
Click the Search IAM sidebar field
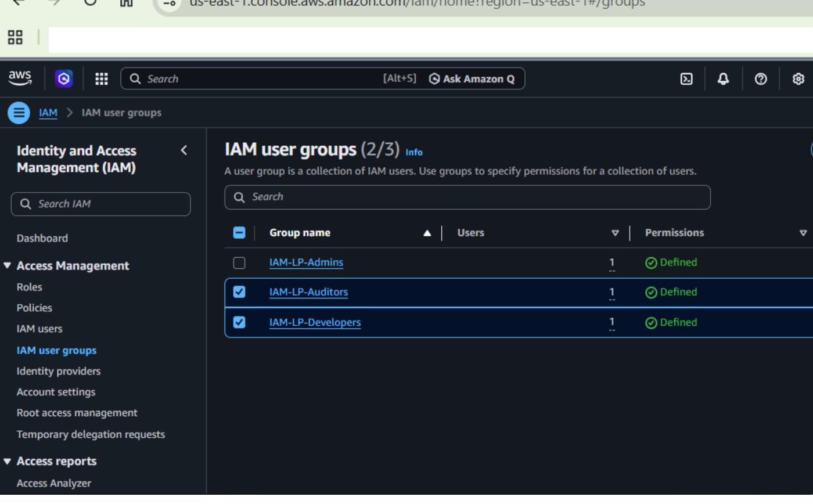(100, 204)
